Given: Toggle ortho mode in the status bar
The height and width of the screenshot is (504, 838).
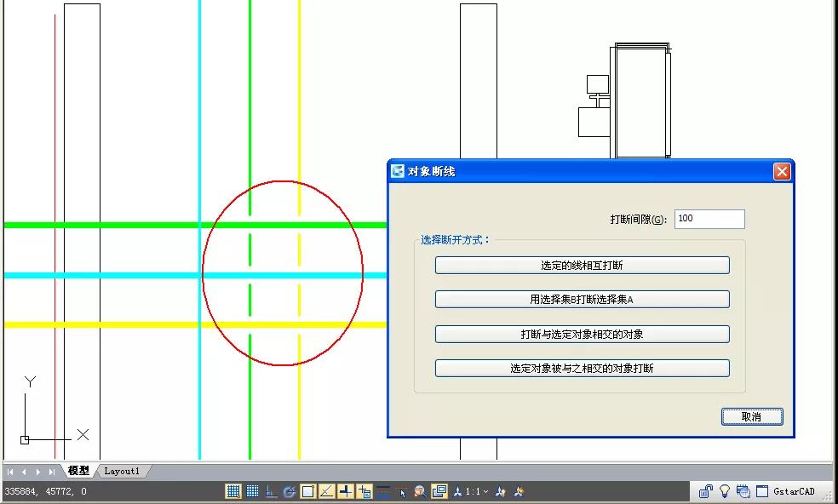Looking at the screenshot, I should [x=271, y=491].
